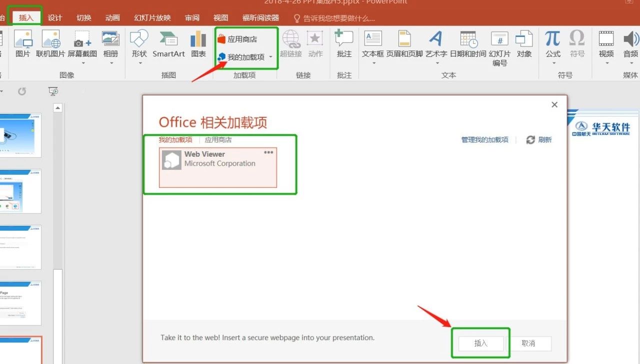
Task: Go to the 动画 tab
Action: [112, 18]
